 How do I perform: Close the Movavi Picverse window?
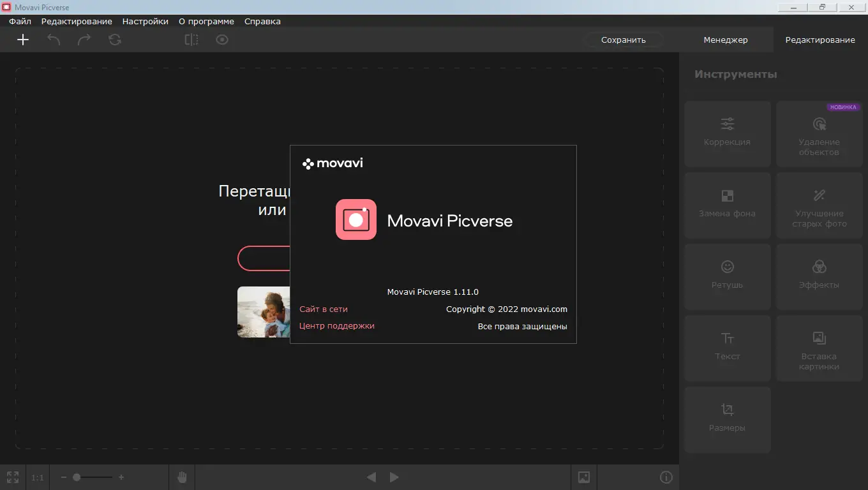coord(852,6)
